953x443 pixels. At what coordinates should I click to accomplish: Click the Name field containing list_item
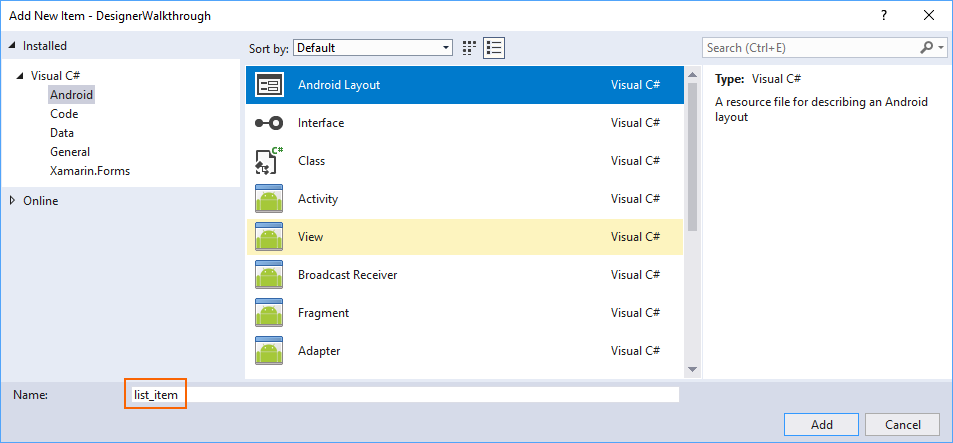tap(400, 395)
